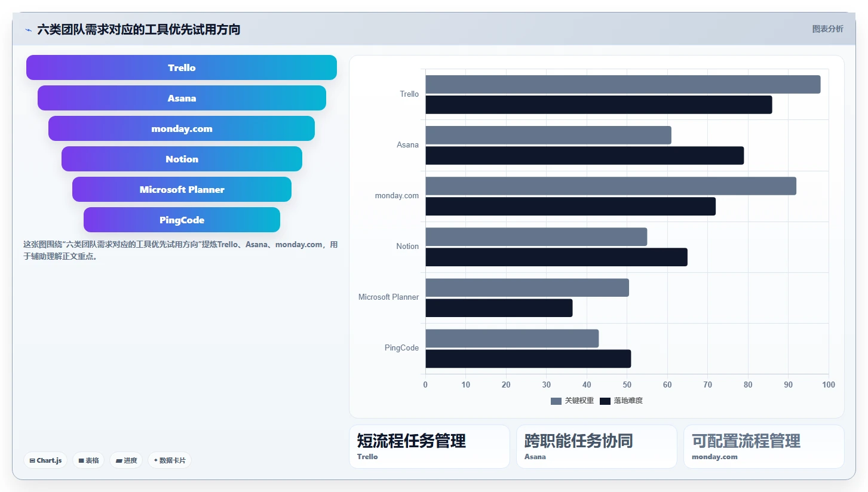Click Microsoft Planner's grey 关键权重 bar
868x492 pixels.
coord(527,287)
